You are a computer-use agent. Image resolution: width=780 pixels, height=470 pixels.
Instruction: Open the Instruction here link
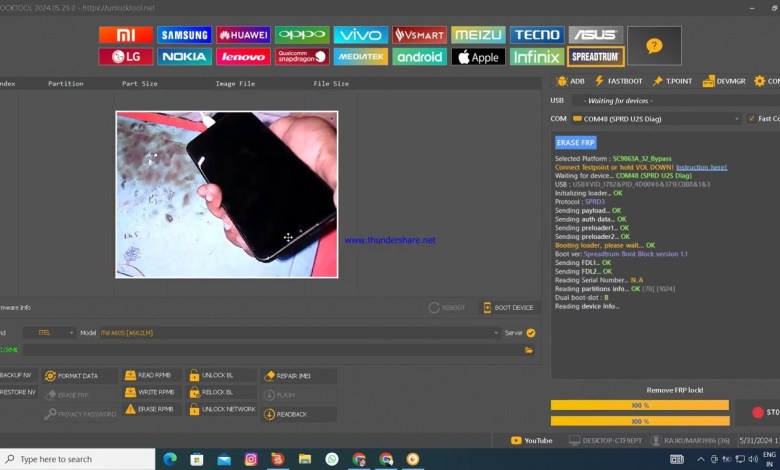[x=701, y=167]
